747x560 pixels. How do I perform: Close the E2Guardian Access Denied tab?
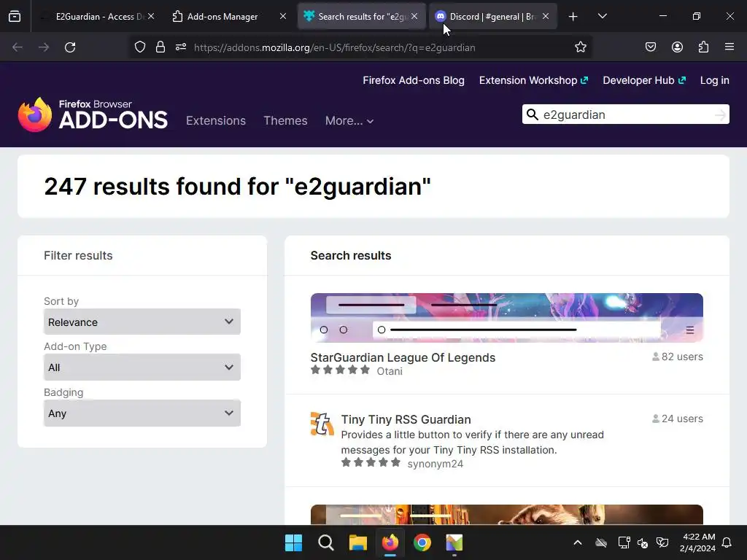151,16
